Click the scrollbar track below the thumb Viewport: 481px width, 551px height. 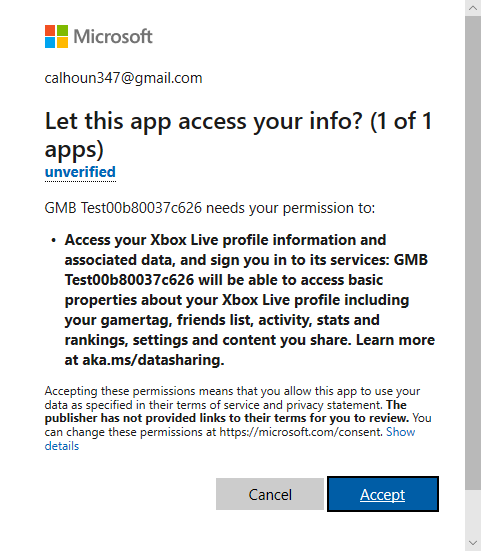(473, 512)
